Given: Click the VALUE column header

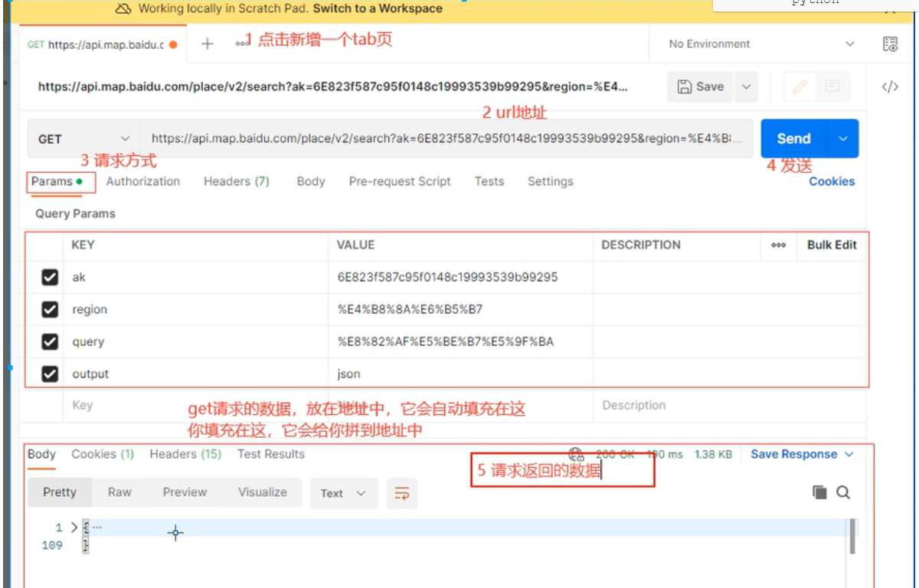Looking at the screenshot, I should coord(355,245).
